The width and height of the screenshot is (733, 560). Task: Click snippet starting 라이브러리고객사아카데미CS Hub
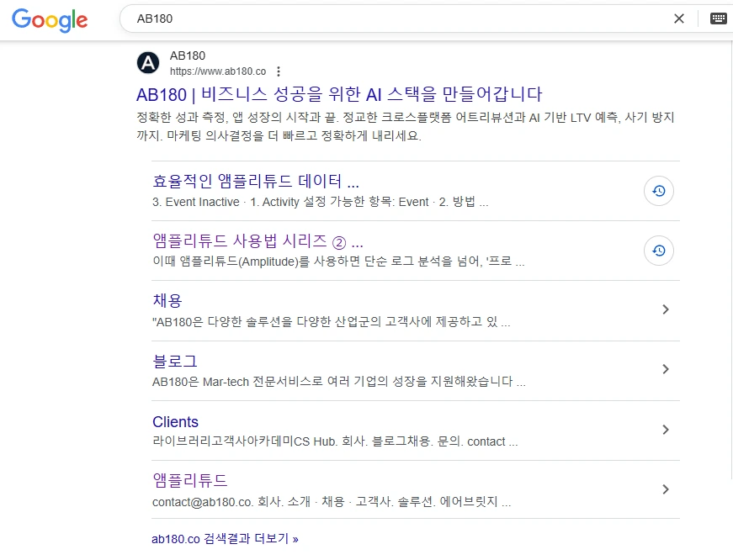335,441
